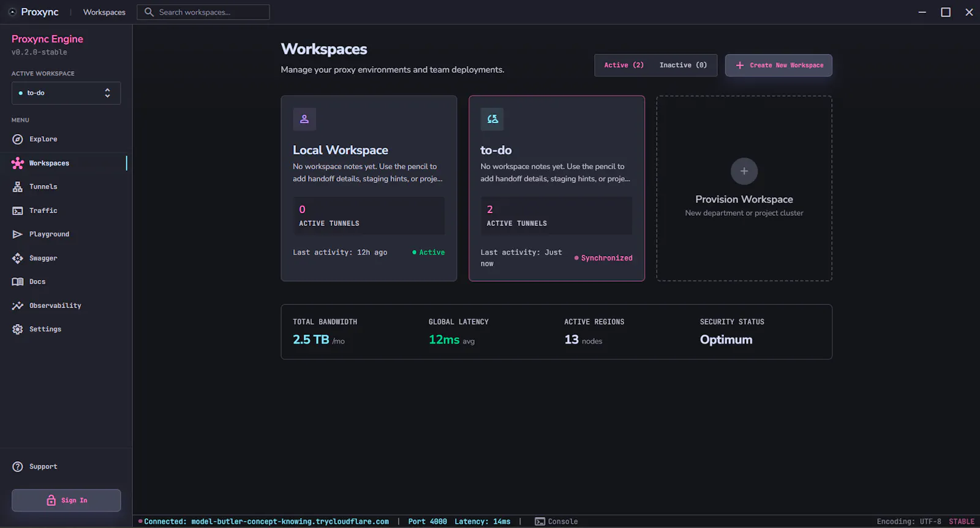This screenshot has height=528, width=980.
Task: Show Active (2) workspaces
Action: [624, 65]
